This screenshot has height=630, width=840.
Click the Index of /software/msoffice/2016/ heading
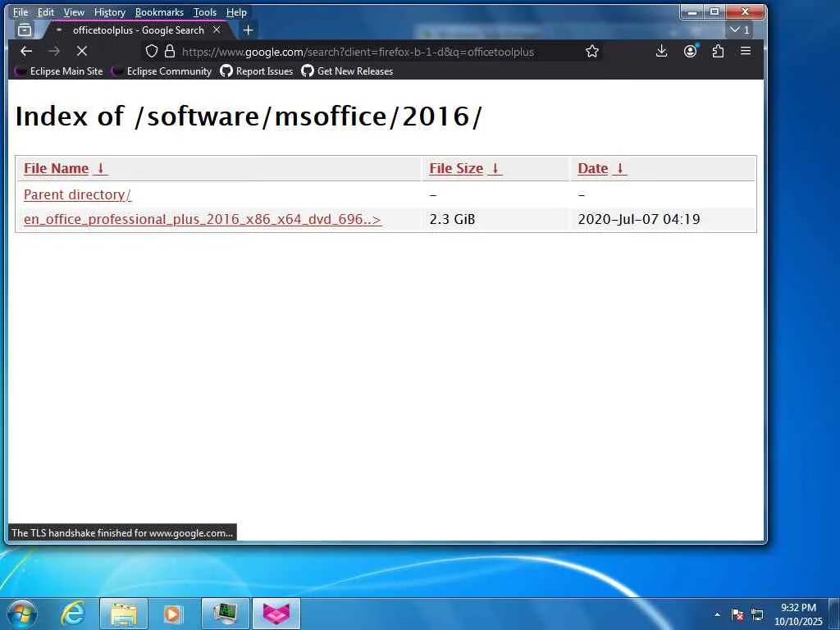(249, 116)
